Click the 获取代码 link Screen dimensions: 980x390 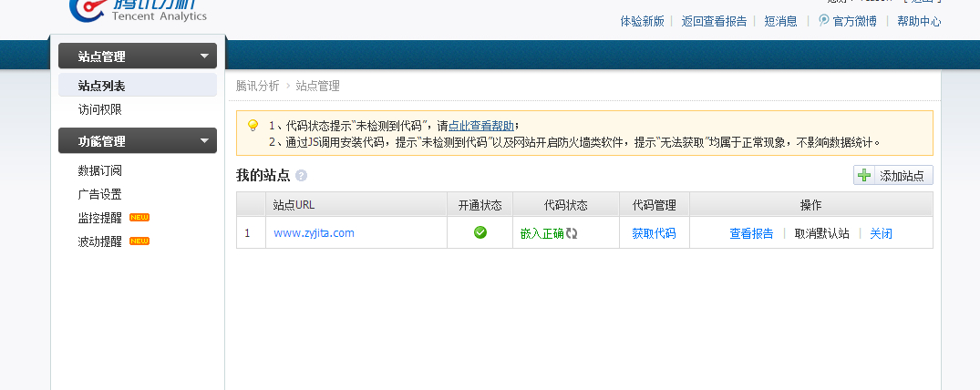tap(654, 234)
